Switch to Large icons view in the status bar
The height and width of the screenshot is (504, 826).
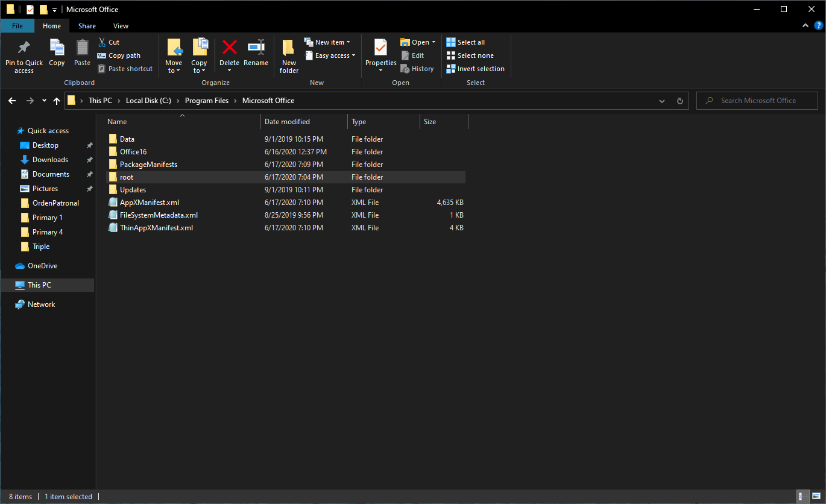click(x=816, y=497)
